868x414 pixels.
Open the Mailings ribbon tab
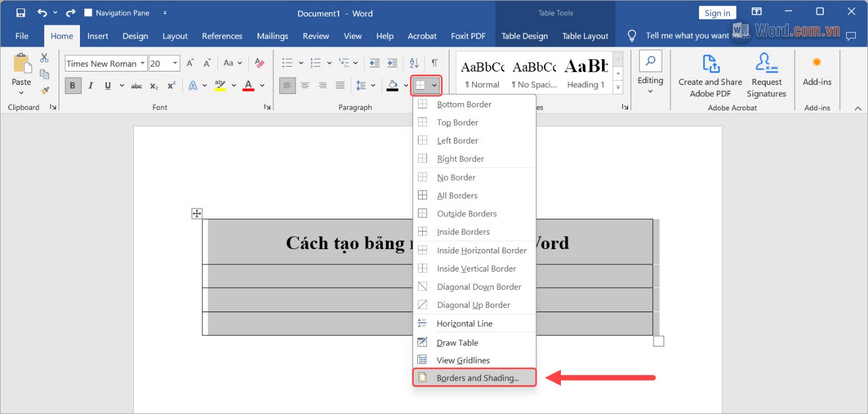coord(273,36)
